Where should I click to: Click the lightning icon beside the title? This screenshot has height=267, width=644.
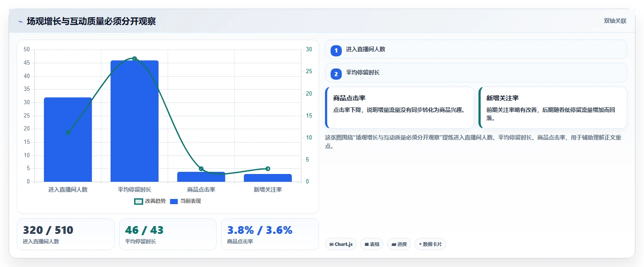tap(20, 22)
